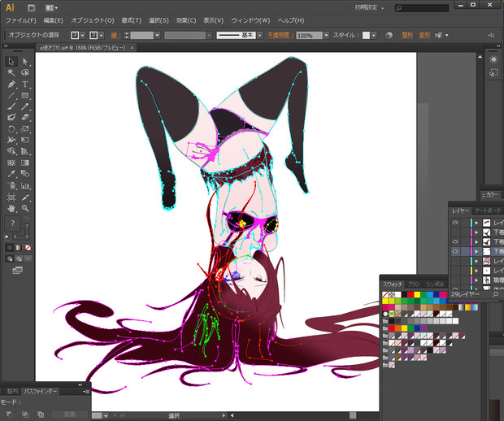The height and width of the screenshot is (421, 504).
Task: Show the second layer via empty visibility box
Action: tap(455, 232)
